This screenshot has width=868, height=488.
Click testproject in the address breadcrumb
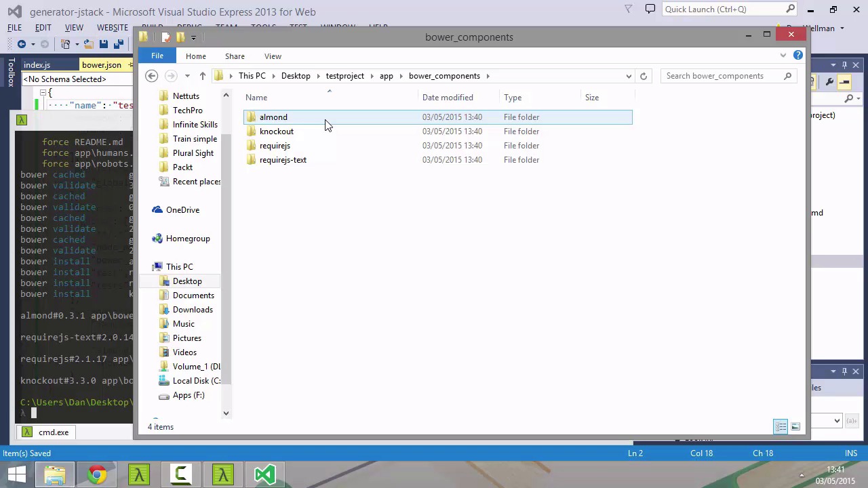click(344, 76)
